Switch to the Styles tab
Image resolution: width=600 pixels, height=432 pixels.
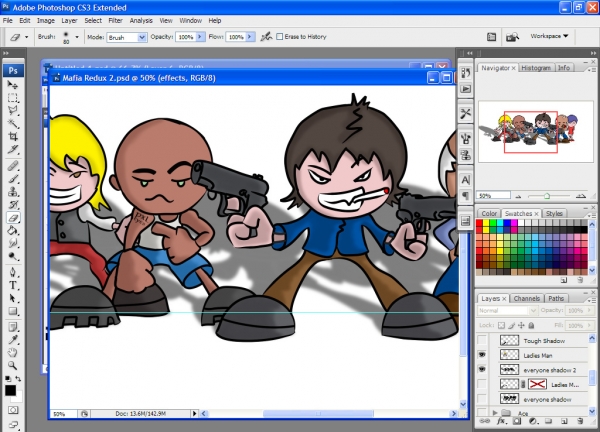point(554,214)
